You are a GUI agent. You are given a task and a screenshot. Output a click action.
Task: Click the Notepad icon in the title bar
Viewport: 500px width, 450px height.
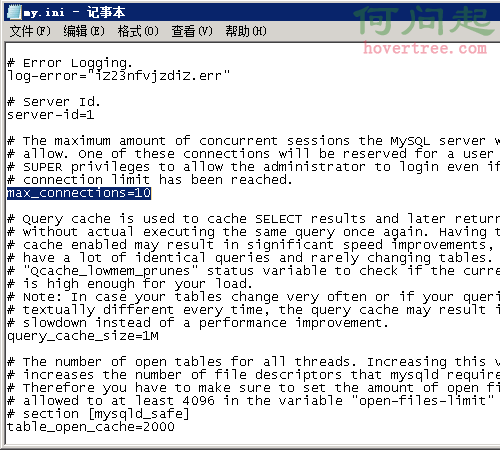click(15, 12)
